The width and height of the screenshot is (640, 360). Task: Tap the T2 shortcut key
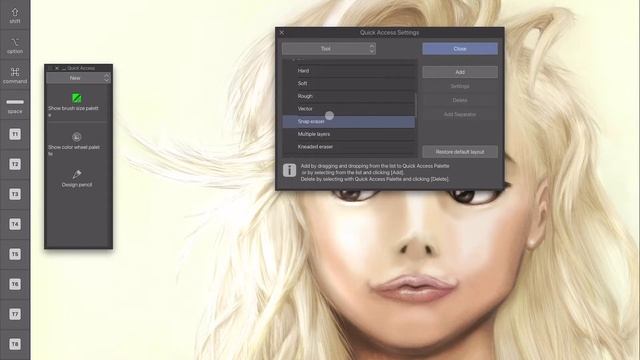pos(15,164)
